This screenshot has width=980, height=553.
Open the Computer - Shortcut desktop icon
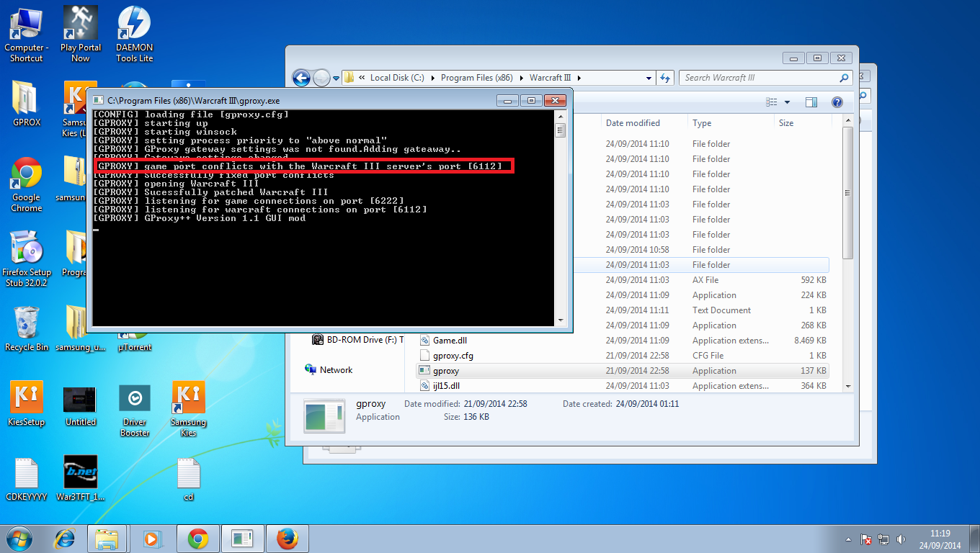click(26, 34)
